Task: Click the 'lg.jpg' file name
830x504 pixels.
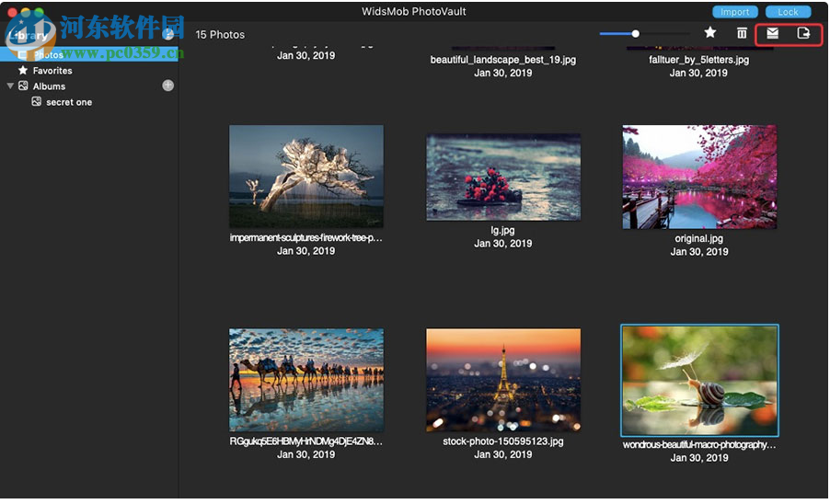Action: pyautogui.click(x=502, y=230)
